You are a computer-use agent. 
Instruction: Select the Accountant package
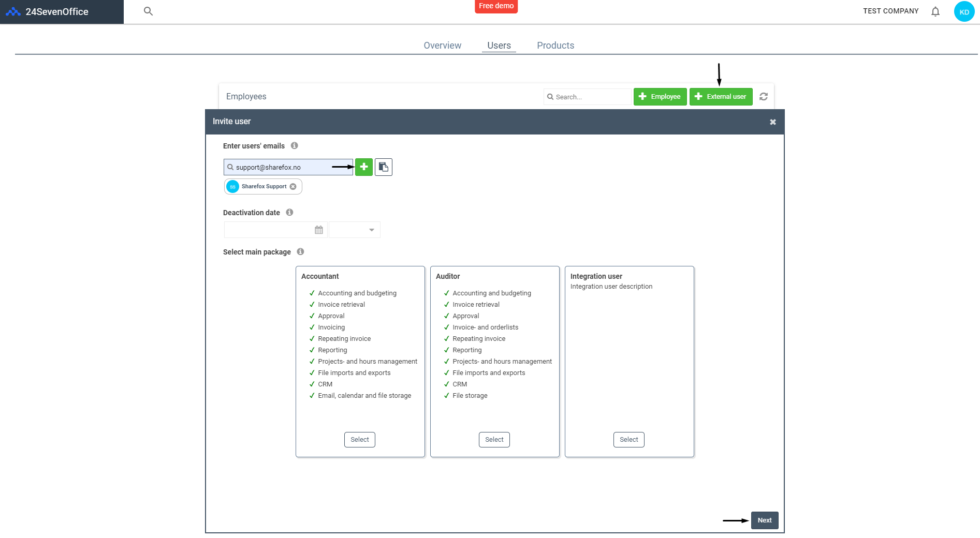360,440
